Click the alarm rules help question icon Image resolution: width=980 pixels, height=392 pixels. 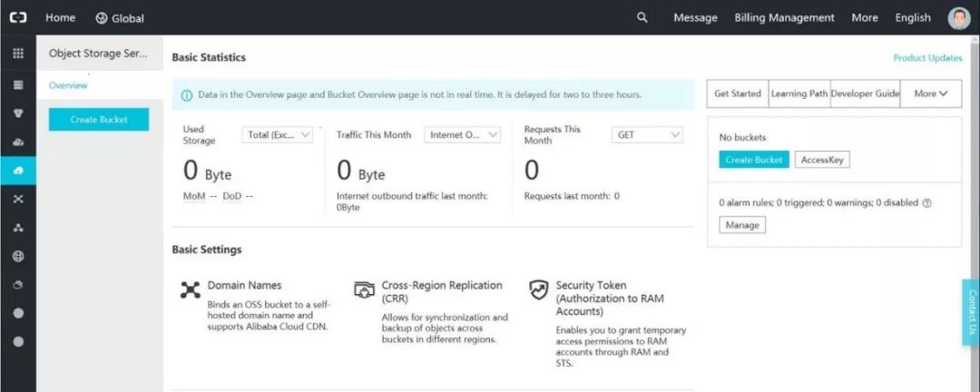pos(927,203)
